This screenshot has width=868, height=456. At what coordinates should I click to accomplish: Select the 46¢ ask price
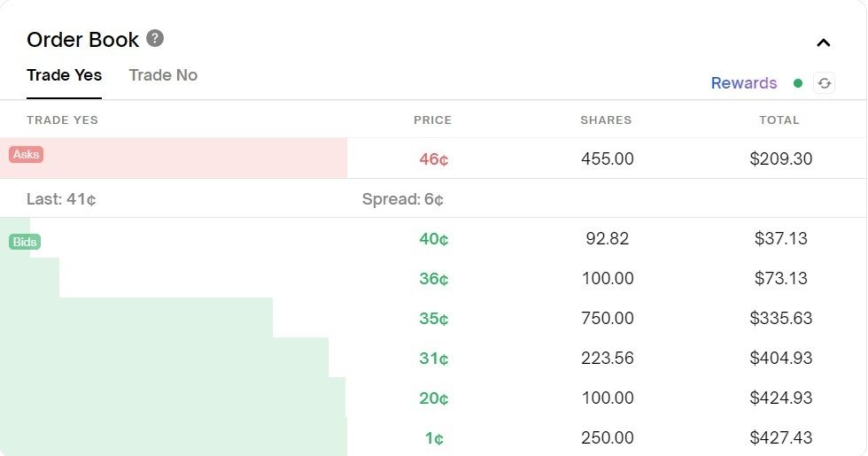(434, 159)
